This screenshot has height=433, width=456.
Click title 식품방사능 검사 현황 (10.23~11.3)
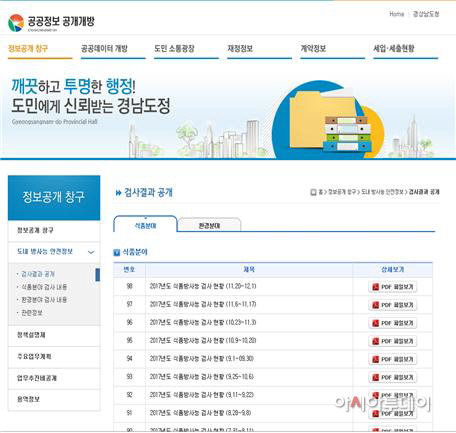203,322
